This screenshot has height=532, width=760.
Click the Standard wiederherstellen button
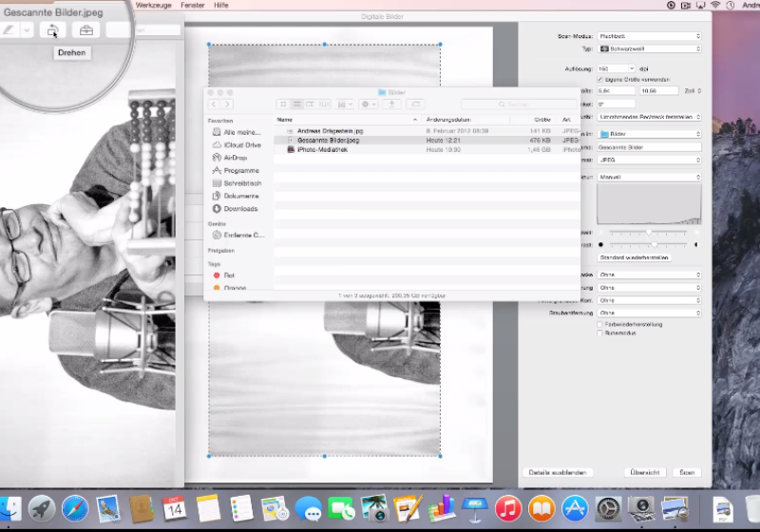(x=634, y=257)
